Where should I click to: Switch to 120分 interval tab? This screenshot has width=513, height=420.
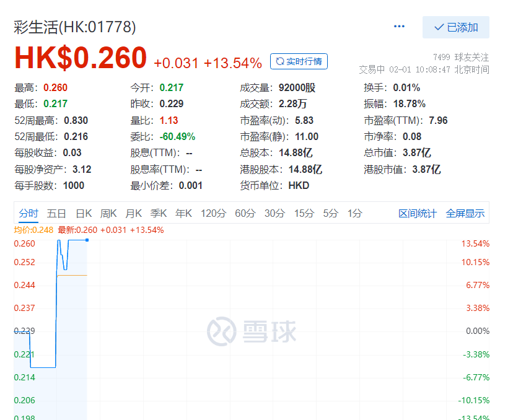[x=213, y=213]
